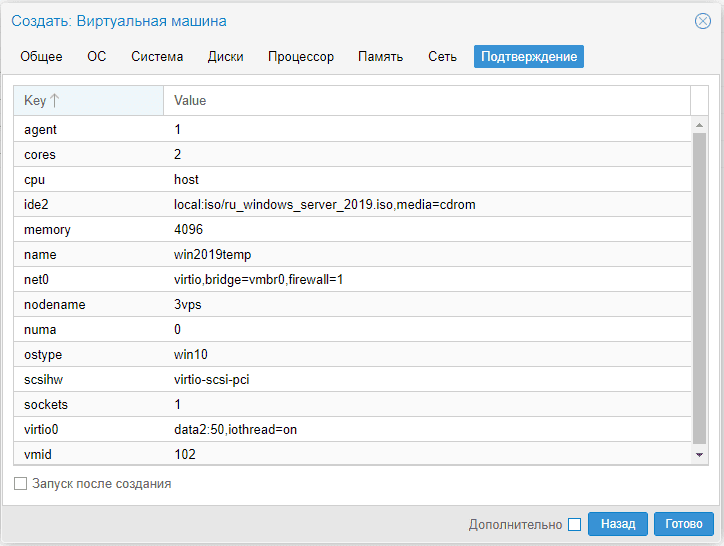Screen dimensions: 724x546
Task: Click the scrollbar down arrow
Action: (x=700, y=455)
